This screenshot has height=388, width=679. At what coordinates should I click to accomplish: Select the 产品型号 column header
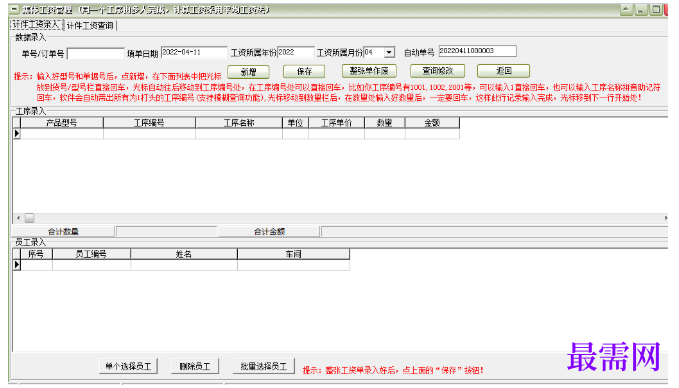point(62,123)
